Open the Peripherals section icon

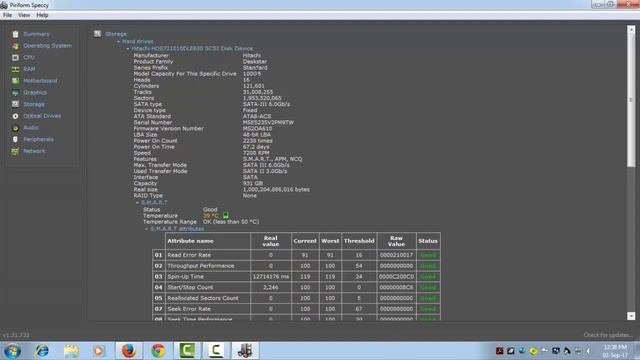click(15, 140)
